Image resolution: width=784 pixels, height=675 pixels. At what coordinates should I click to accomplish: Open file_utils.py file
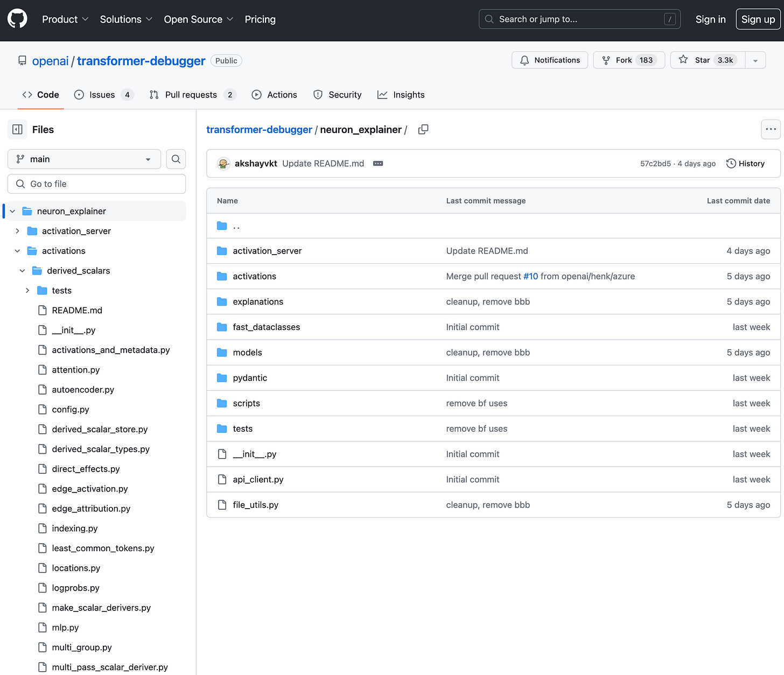255,505
